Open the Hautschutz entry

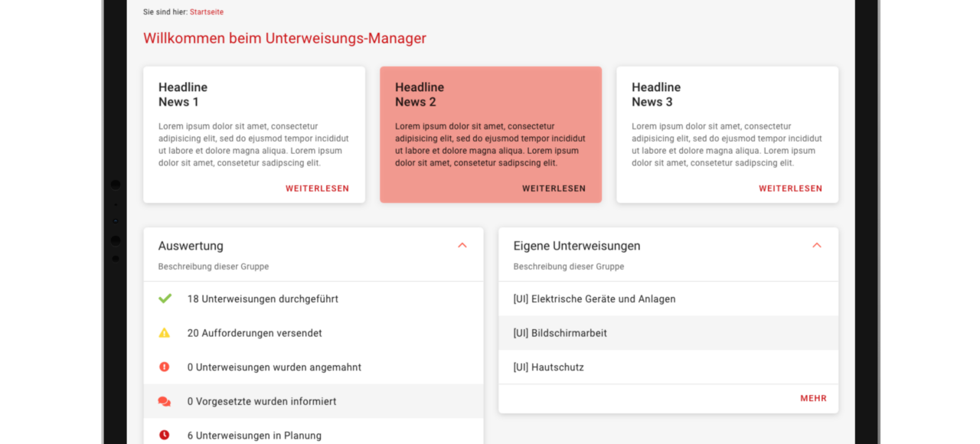(x=668, y=367)
